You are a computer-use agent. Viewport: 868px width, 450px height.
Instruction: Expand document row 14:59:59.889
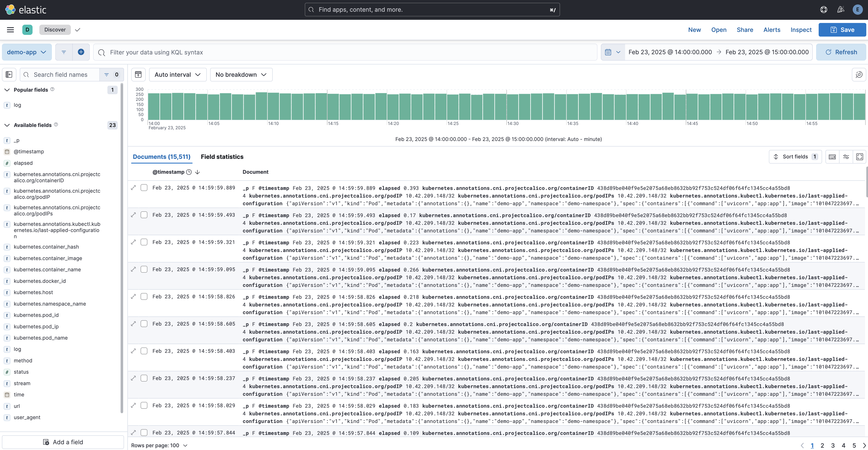coord(133,188)
